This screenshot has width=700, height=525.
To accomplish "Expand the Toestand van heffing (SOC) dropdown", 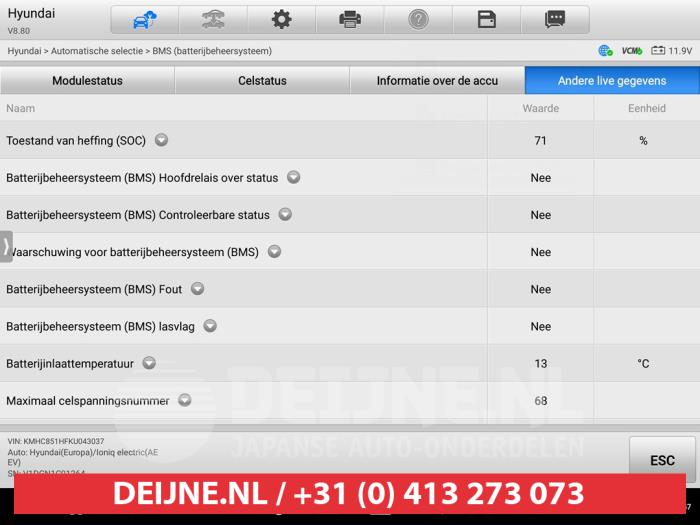I will tap(161, 141).
